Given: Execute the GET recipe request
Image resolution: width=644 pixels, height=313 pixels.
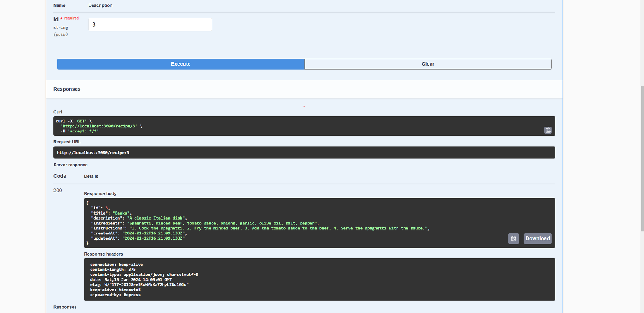Looking at the screenshot, I should coord(181,64).
